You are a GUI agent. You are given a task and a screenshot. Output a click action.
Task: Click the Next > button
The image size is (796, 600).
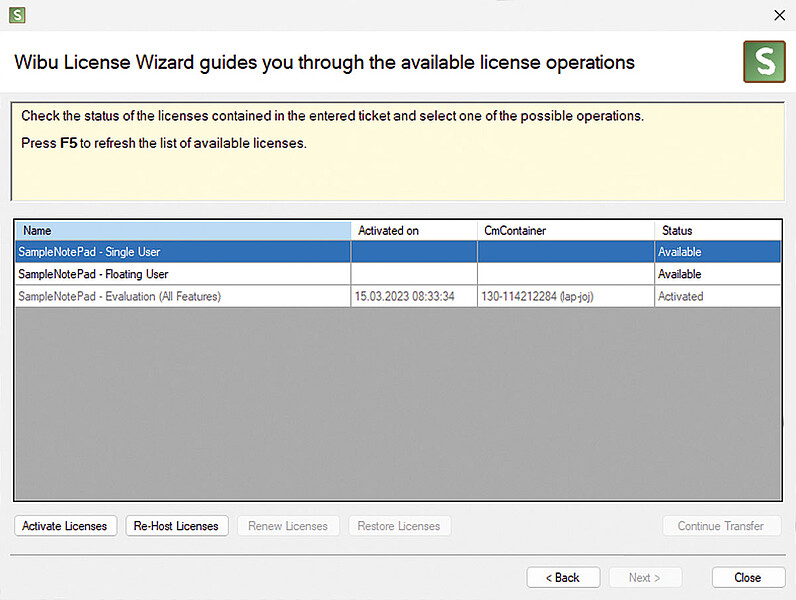tap(645, 578)
